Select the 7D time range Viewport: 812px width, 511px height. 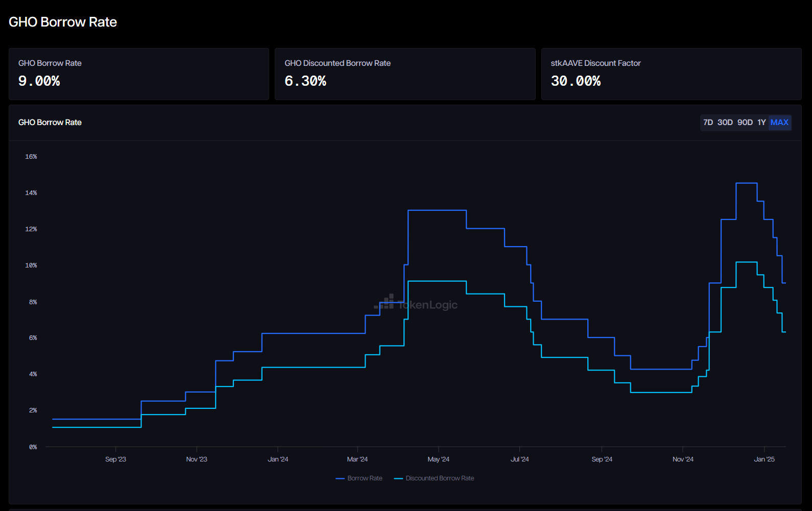(708, 123)
